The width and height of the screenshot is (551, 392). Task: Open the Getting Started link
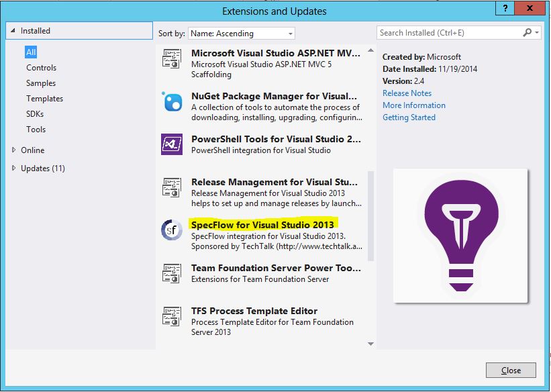[x=409, y=117]
